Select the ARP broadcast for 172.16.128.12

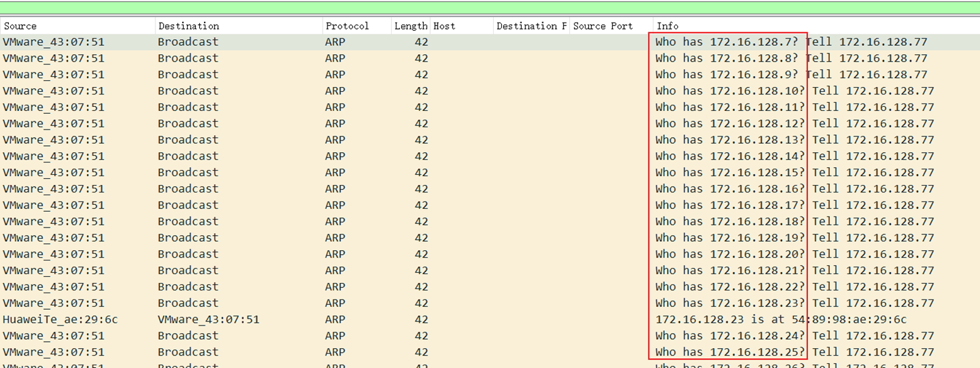[729, 123]
